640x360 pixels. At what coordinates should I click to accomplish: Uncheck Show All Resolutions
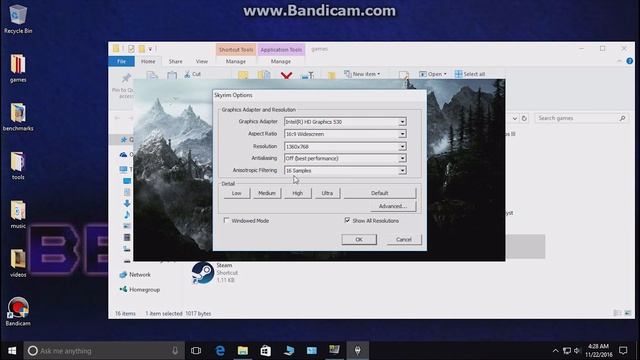point(347,220)
